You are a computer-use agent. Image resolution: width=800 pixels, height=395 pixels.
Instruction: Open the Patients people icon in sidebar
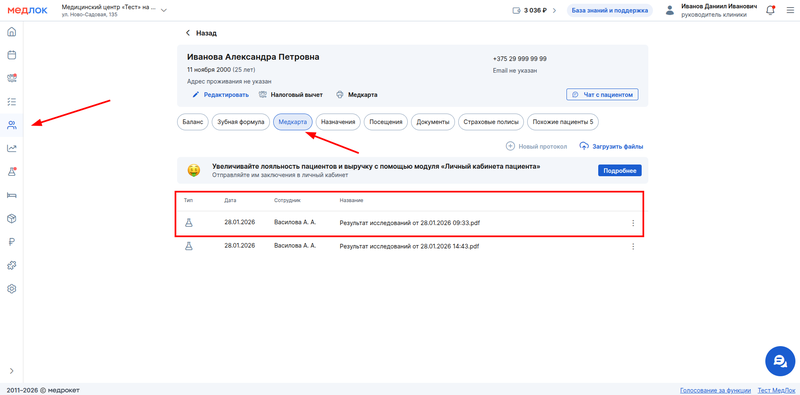point(12,125)
